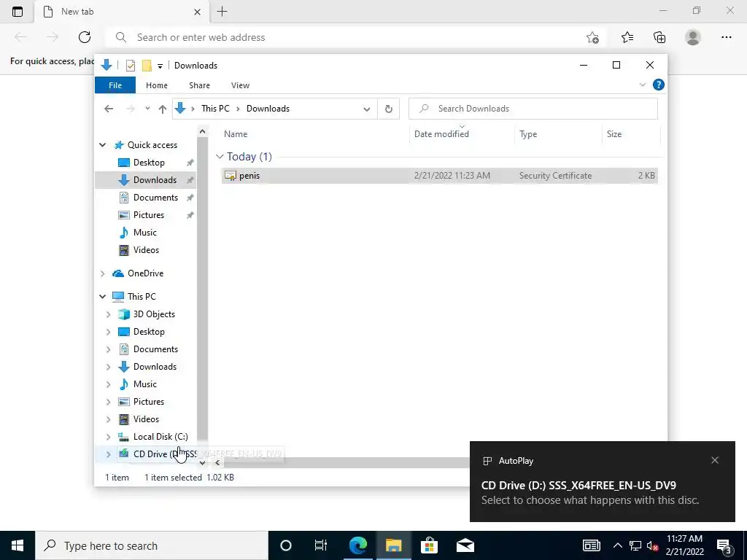Open Cortana from the taskbar
The image size is (747, 560).
pos(286,545)
